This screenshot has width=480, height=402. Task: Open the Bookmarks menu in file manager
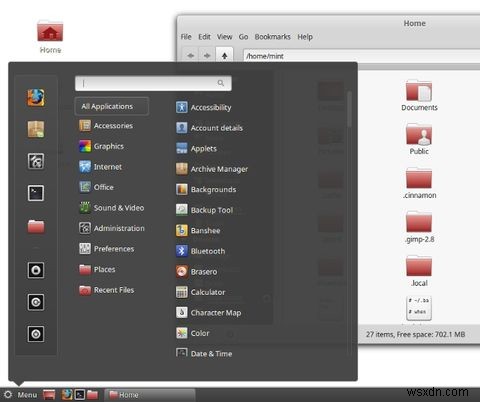[x=272, y=37]
